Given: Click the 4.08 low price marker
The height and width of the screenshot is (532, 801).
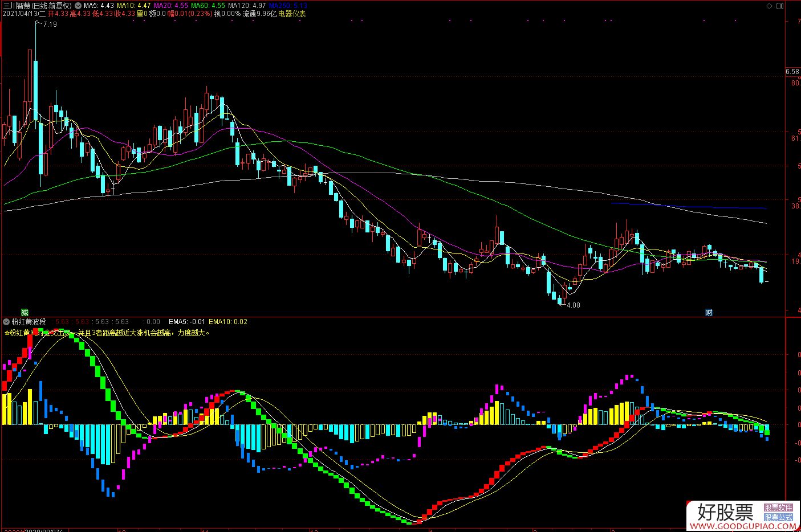Looking at the screenshot, I should pos(572,305).
